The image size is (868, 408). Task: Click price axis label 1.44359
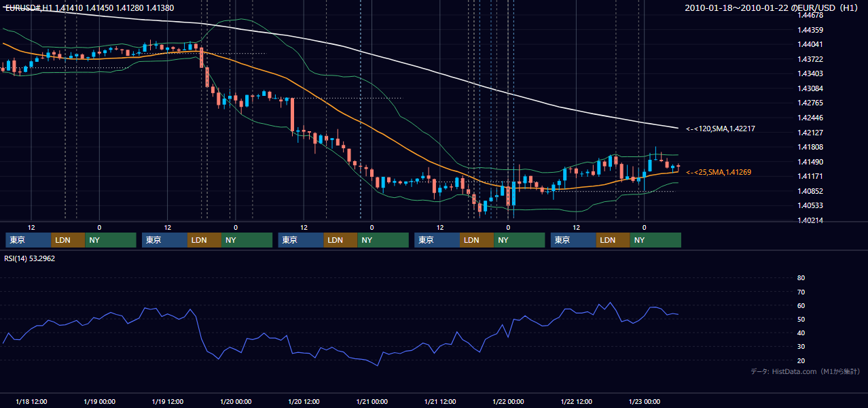pyautogui.click(x=810, y=30)
